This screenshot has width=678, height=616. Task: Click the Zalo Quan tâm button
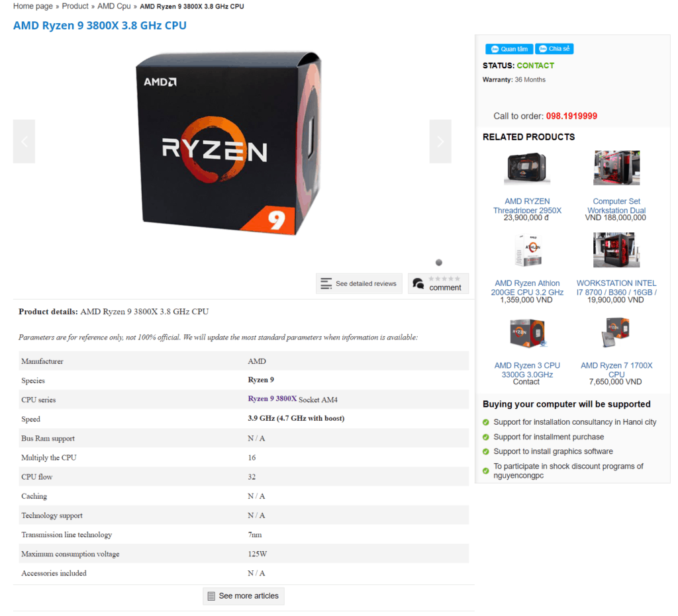(509, 49)
